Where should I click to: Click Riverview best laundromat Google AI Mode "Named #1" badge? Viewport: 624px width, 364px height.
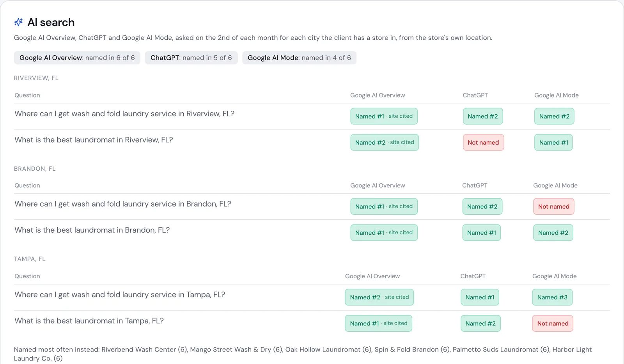point(553,142)
